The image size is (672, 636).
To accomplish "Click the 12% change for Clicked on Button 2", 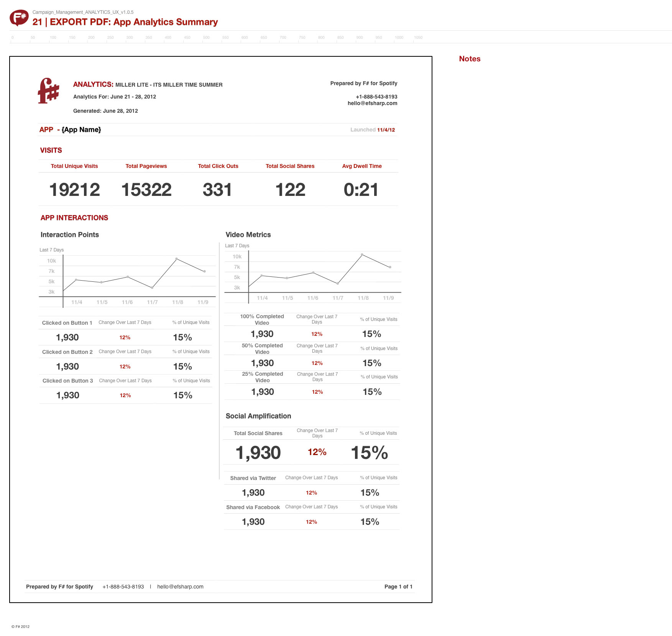I will coord(125,366).
